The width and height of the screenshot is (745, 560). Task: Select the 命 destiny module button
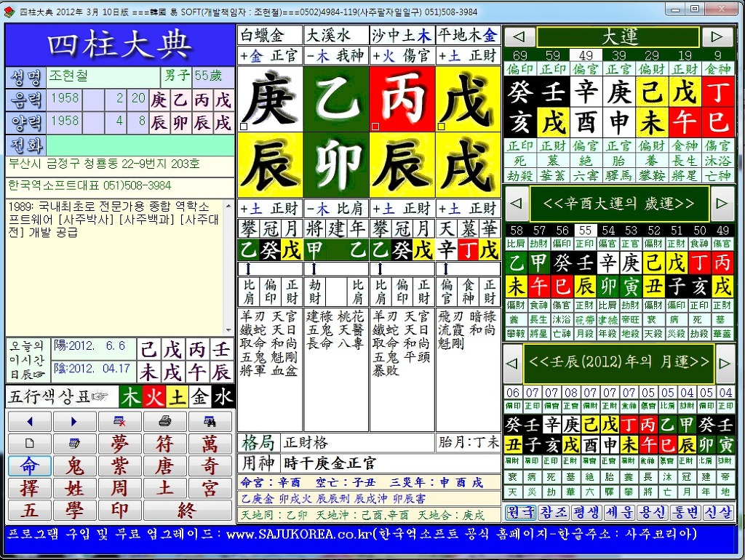[x=29, y=466]
